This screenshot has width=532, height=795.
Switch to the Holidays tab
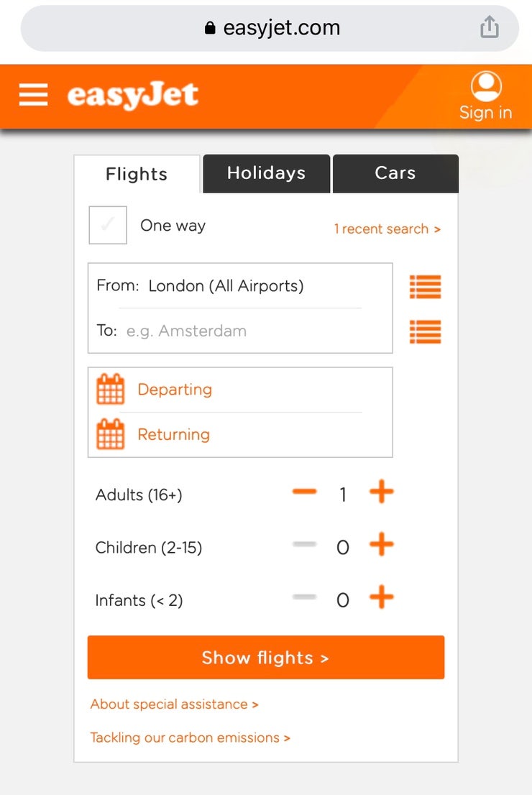pyautogui.click(x=266, y=173)
